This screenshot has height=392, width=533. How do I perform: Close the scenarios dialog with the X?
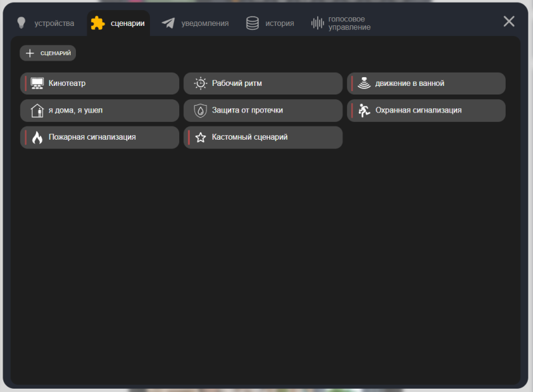509,21
